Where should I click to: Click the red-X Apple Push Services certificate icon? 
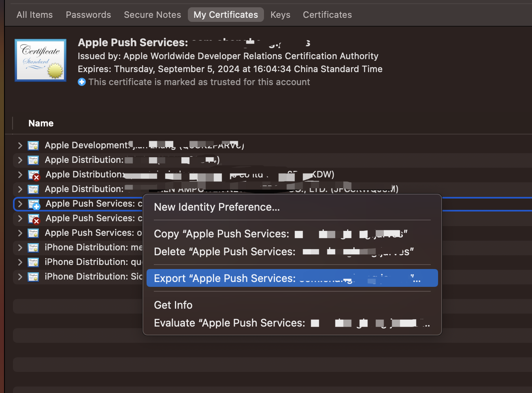34,219
